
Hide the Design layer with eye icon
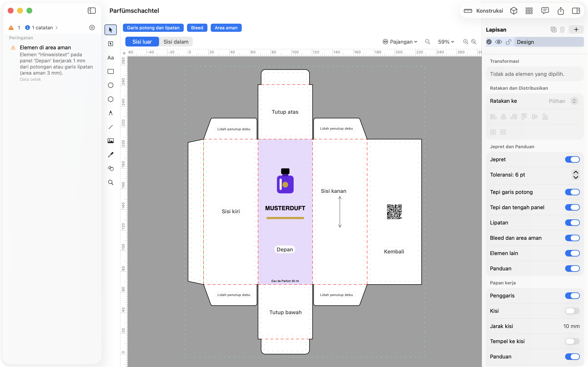click(x=499, y=42)
